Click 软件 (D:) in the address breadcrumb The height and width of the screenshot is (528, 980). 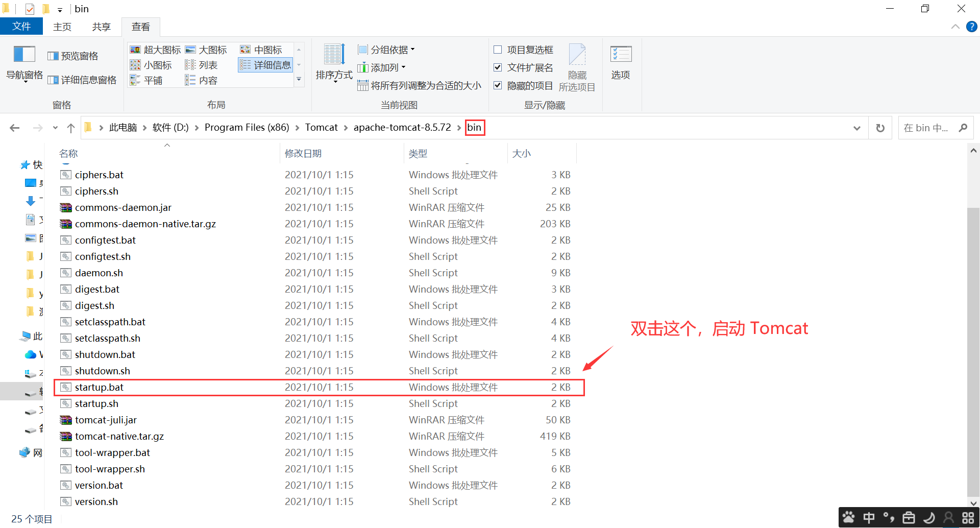170,128
